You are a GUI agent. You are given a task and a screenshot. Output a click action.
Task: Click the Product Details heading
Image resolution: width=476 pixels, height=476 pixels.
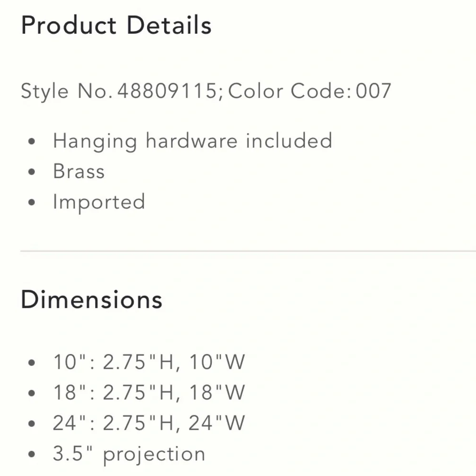click(116, 26)
